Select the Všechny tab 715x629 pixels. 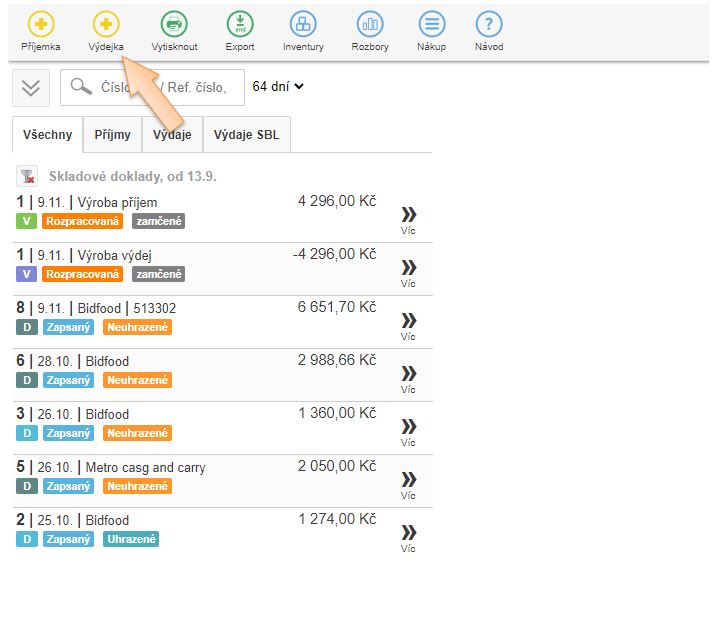(47, 134)
